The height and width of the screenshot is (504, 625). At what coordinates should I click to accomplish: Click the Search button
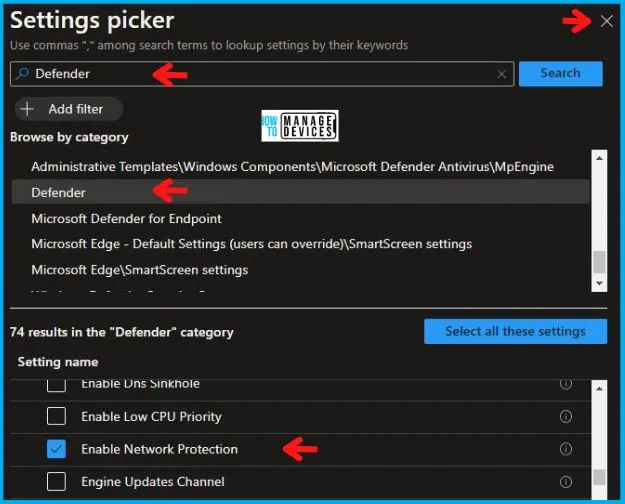pyautogui.click(x=560, y=73)
